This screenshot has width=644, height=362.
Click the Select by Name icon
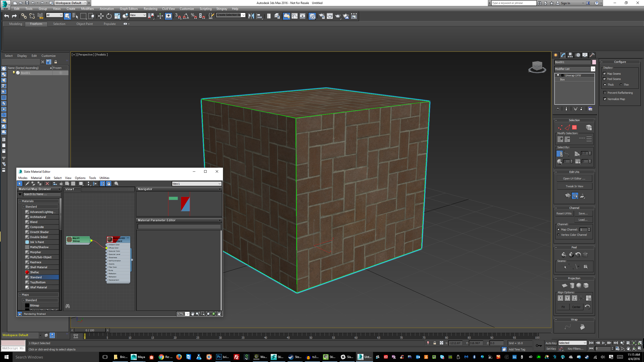point(75,16)
